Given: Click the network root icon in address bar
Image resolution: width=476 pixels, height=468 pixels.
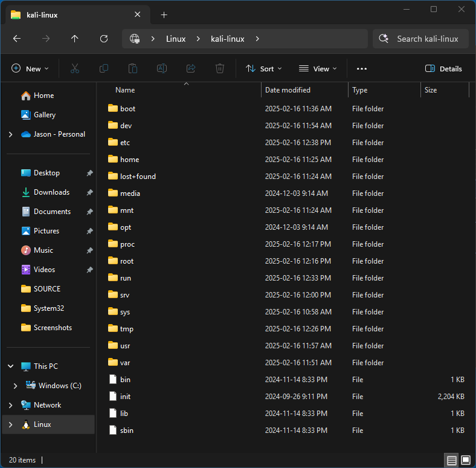Looking at the screenshot, I should [135, 39].
